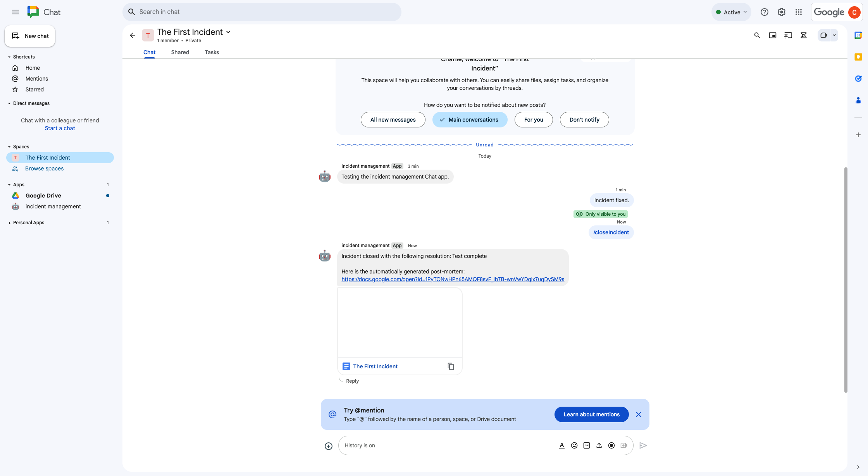Open Google Keep in the side panel

click(x=858, y=57)
